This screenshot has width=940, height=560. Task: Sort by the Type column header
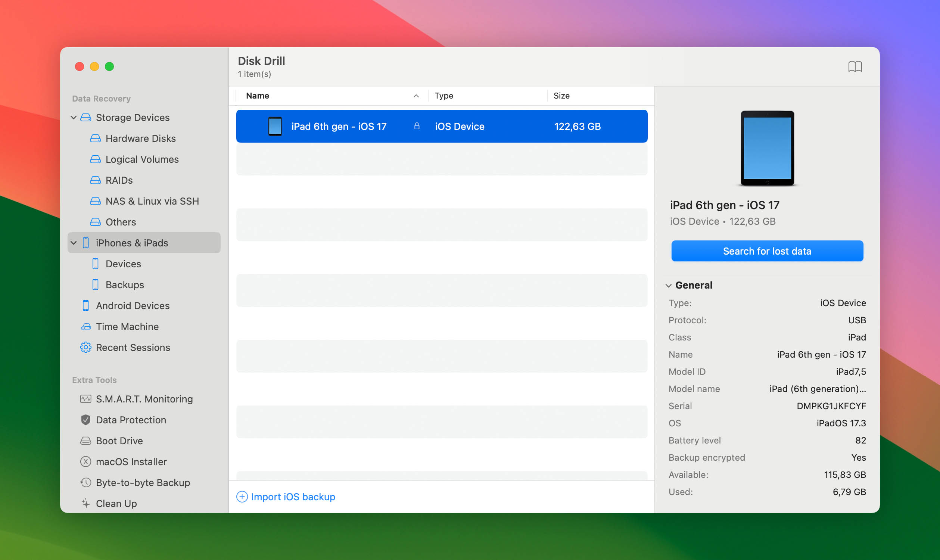coord(443,96)
